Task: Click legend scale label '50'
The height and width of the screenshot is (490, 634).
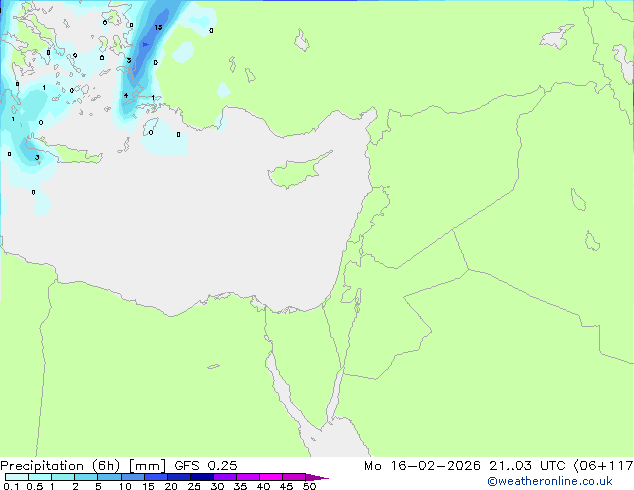Action: tap(309, 486)
